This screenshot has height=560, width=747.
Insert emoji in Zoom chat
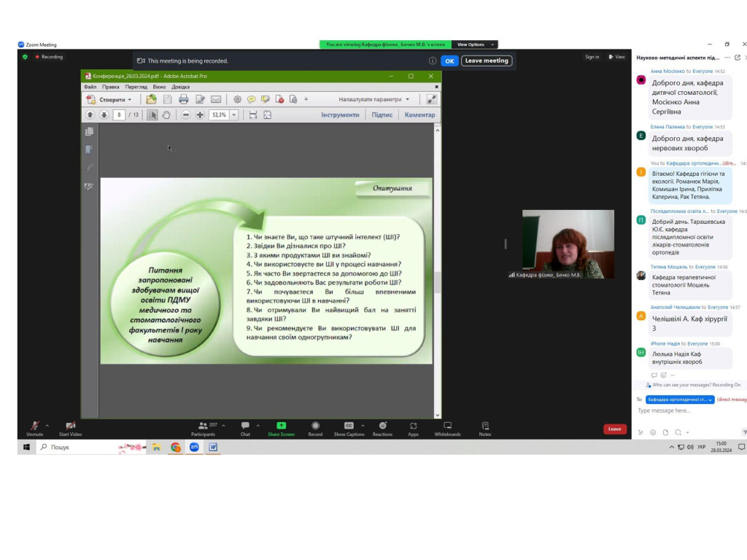point(653,432)
